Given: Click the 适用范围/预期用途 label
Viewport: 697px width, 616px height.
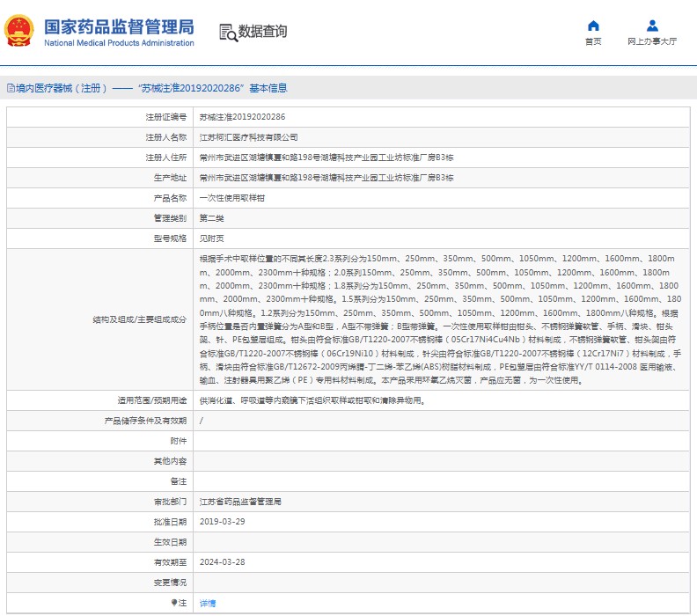Looking at the screenshot, I should tap(152, 400).
